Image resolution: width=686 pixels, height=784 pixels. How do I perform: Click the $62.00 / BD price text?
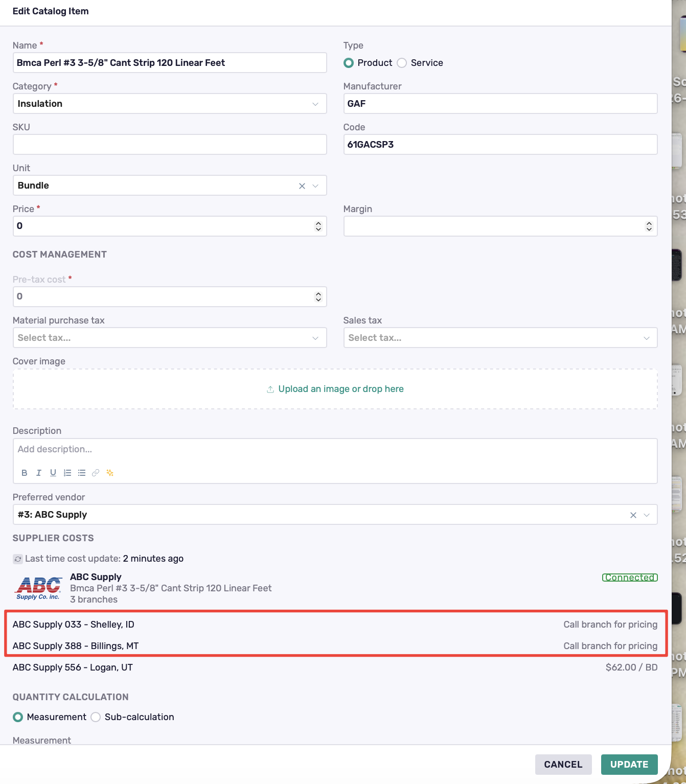coord(631,667)
